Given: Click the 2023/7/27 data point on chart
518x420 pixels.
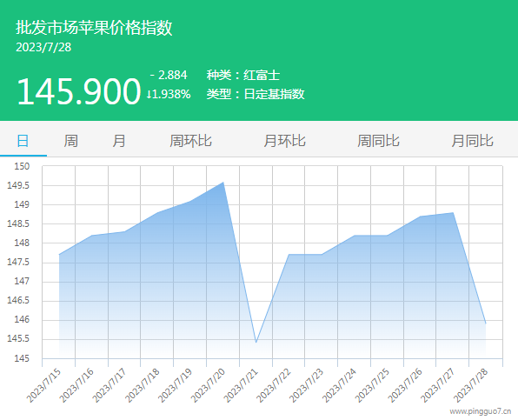Looking at the screenshot, I should pos(453,212).
